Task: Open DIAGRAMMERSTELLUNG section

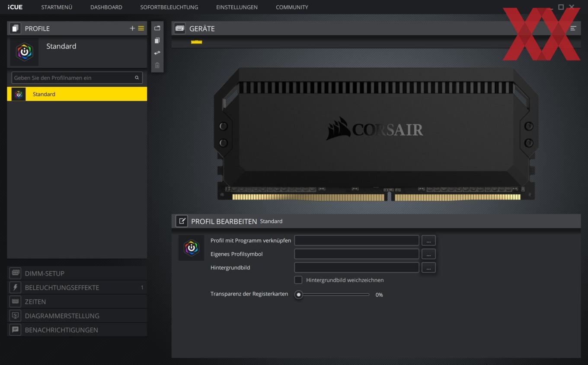Action: click(x=77, y=316)
